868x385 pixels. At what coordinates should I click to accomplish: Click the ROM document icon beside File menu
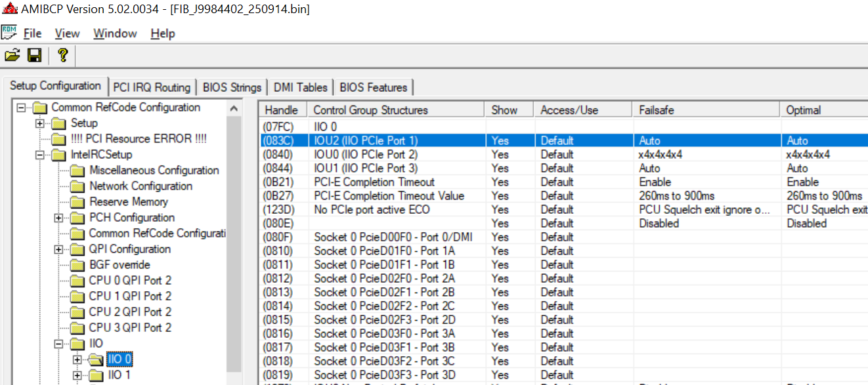(9, 32)
